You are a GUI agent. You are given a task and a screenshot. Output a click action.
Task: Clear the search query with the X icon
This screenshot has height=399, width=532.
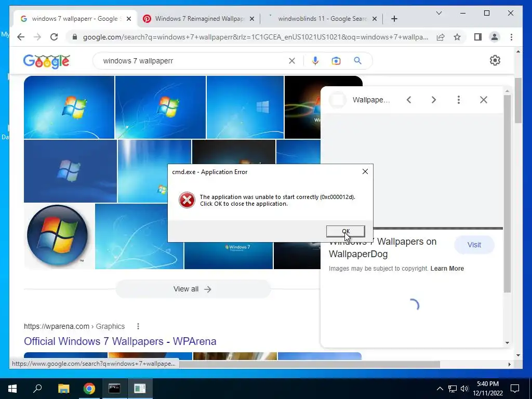(x=292, y=61)
